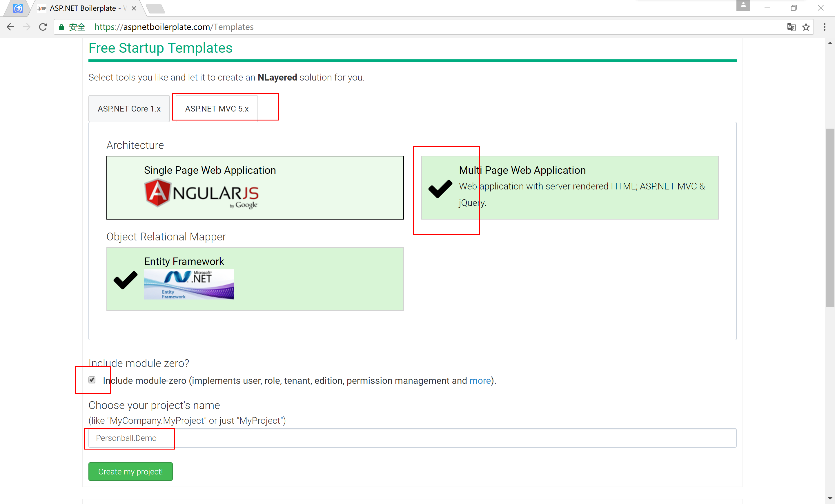Switch to the ASP.NET MVC 5.x tab
Viewport: 835px width, 504px height.
click(x=217, y=109)
